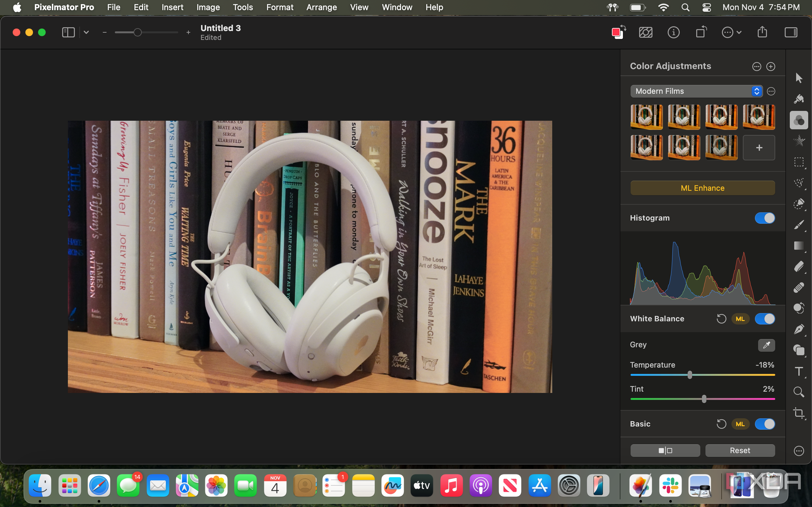Reset all color adjustments

(x=740, y=450)
